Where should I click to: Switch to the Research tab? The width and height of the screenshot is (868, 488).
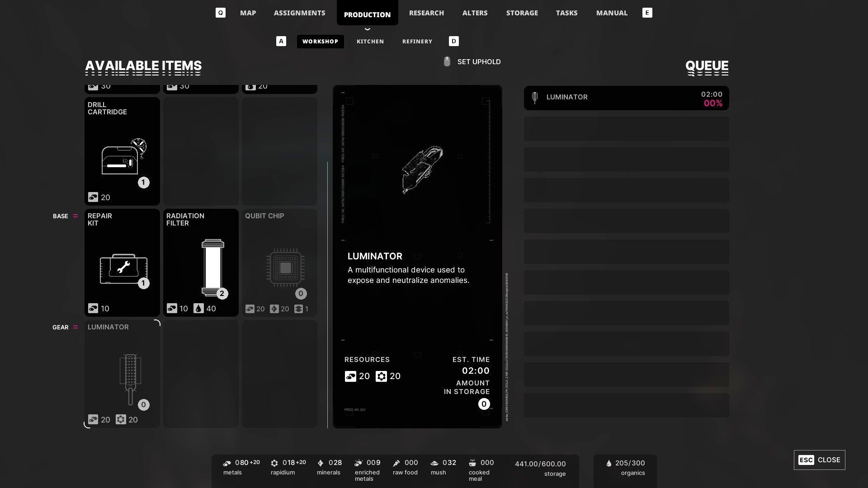[426, 13]
